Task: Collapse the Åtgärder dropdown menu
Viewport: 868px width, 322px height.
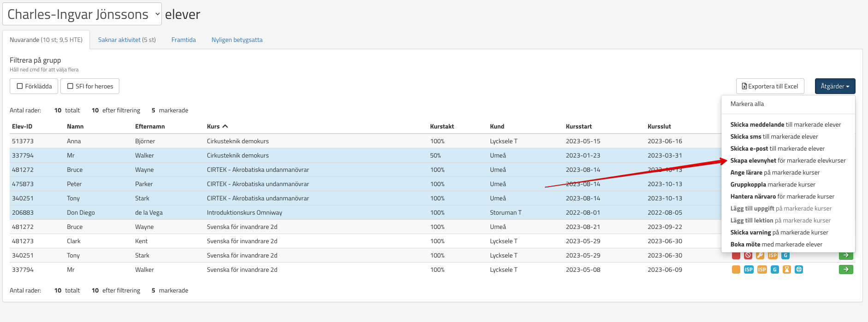Action: (834, 86)
